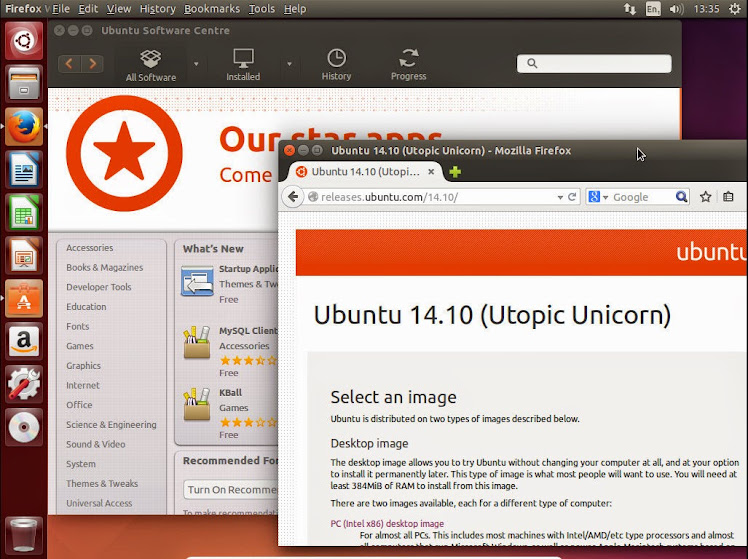The width and height of the screenshot is (748, 559).
Task: Open the Trash in the launcher
Action: (24, 535)
